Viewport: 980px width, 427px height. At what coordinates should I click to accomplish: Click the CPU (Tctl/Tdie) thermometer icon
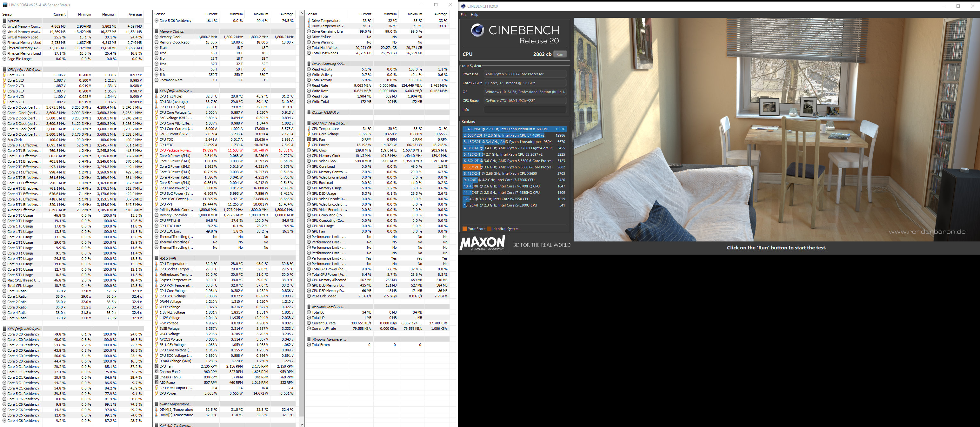pyautogui.click(x=157, y=96)
